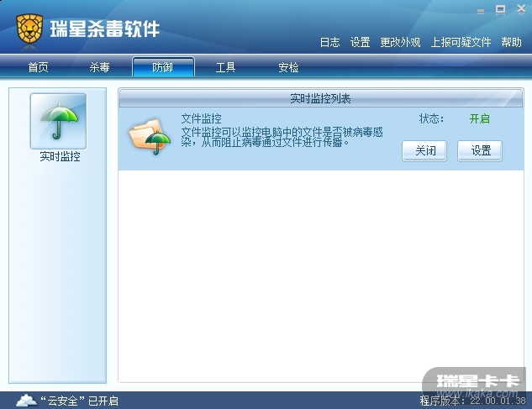Select the 实时监控 umbrella icon in sidebar
The width and height of the screenshot is (532, 409).
(x=58, y=121)
